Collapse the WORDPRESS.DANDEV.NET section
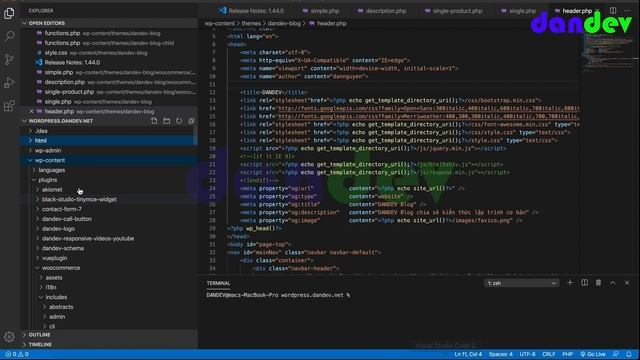640x360 pixels. click(61, 121)
